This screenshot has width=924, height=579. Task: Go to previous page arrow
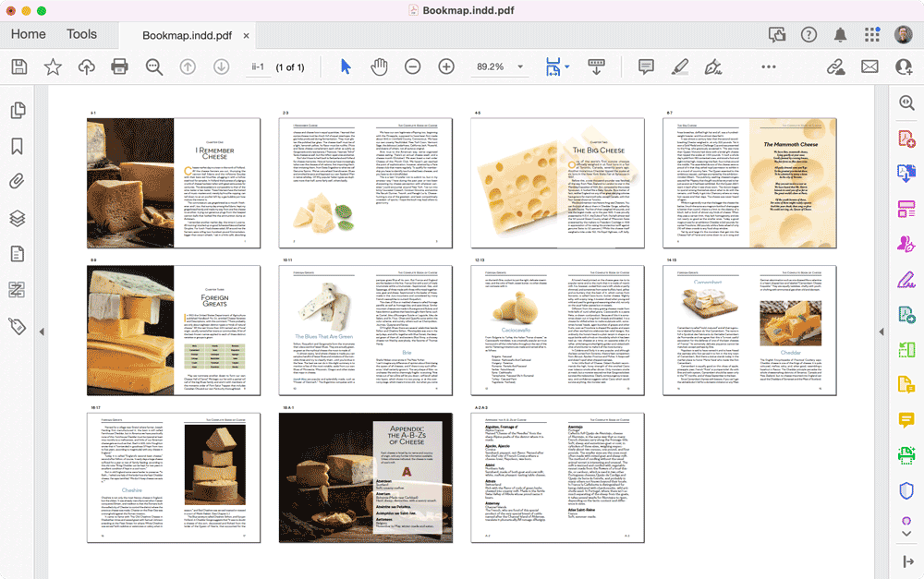click(188, 66)
